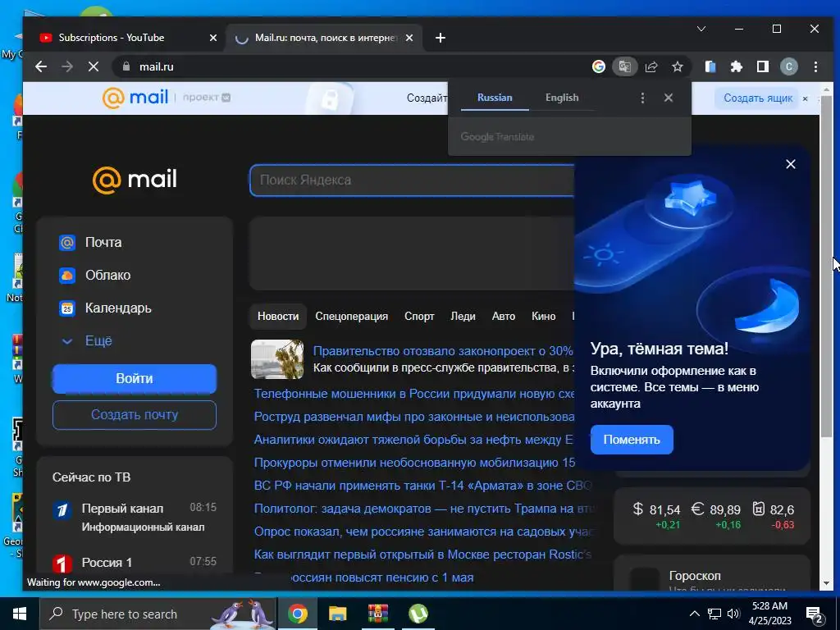Close the Google Translate popup

coord(668,98)
